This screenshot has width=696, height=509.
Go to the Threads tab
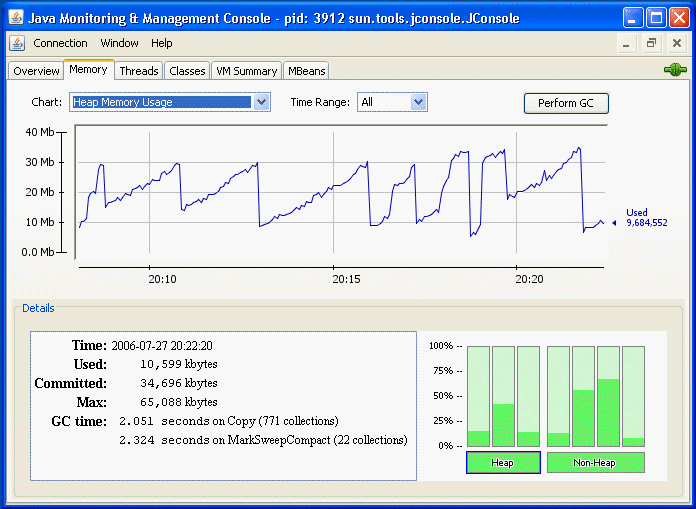pyautogui.click(x=139, y=71)
